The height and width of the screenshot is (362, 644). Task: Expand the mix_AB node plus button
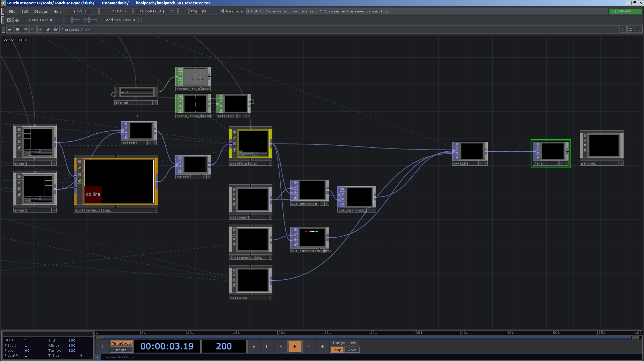155,103
